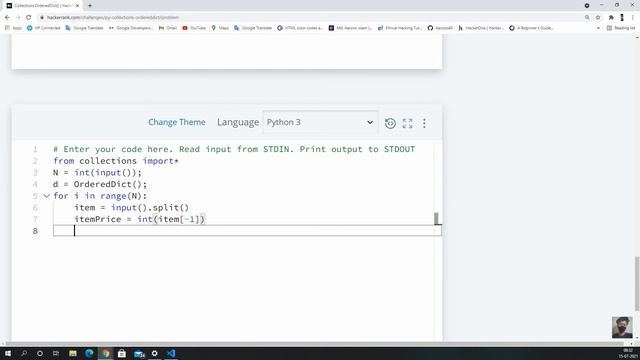Image resolution: width=640 pixels, height=360 pixels.
Task: Enter fullscreen editor mode
Action: [x=407, y=123]
